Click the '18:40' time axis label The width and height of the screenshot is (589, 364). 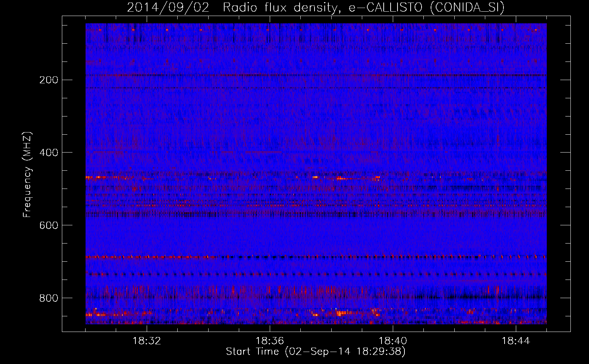pyautogui.click(x=393, y=341)
